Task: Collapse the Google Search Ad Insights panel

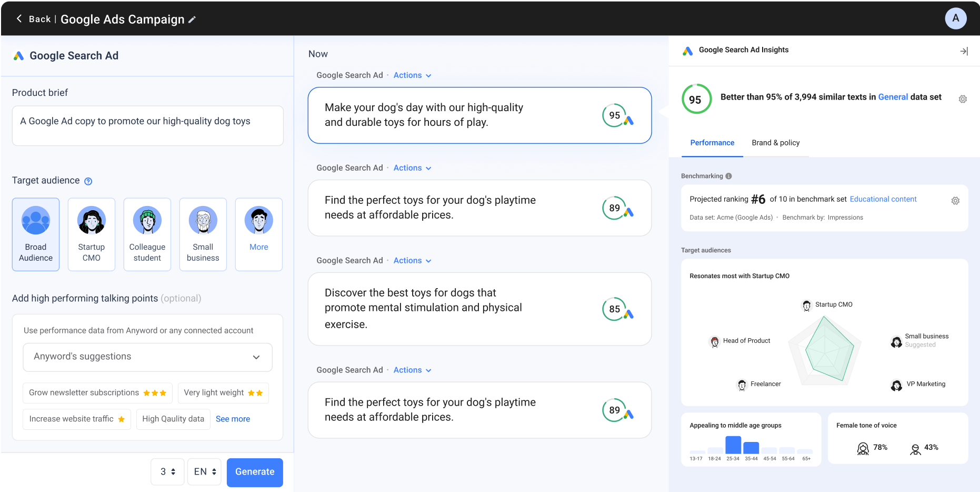Action: coord(965,51)
